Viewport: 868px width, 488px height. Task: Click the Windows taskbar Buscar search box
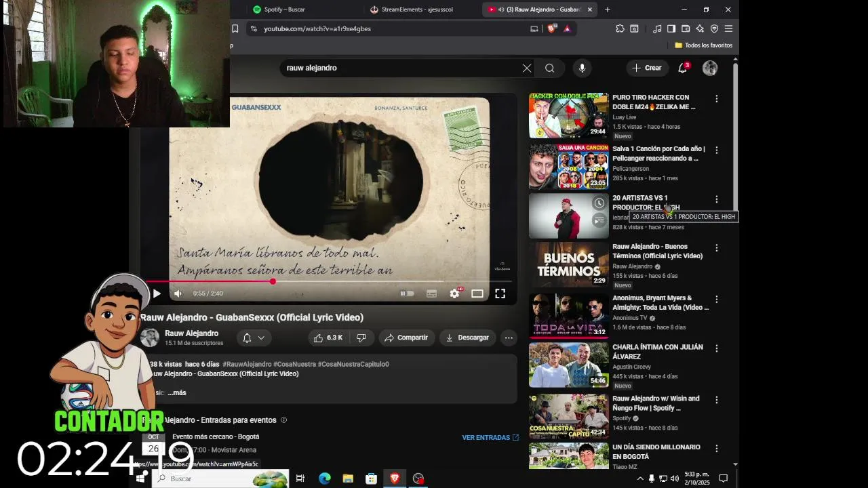coord(220,479)
